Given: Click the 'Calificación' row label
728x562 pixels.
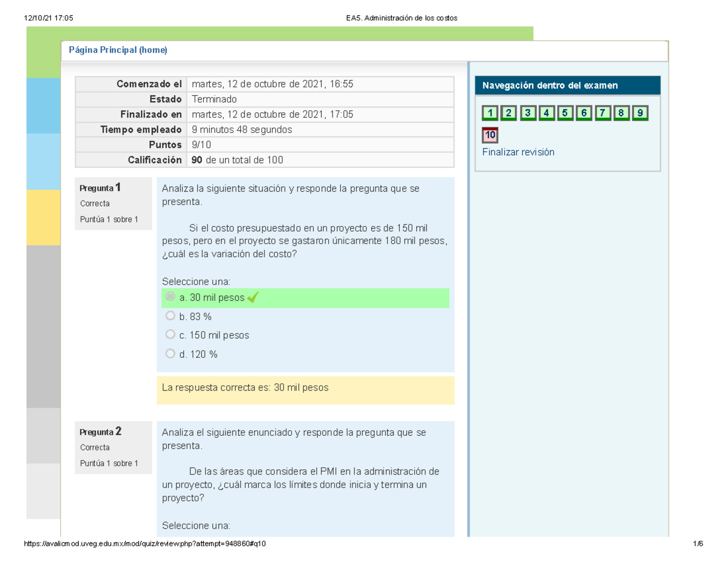Looking at the screenshot, I should (x=155, y=160).
